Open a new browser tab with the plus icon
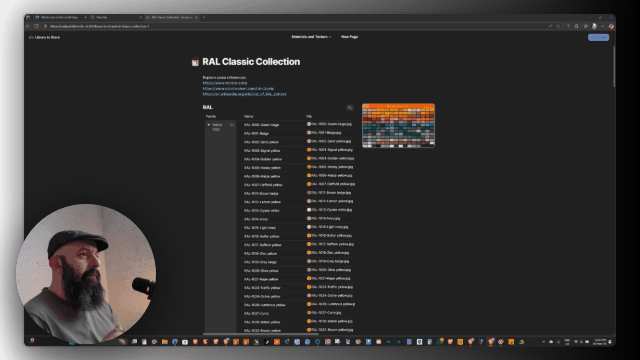This screenshot has width=640, height=360. [204, 18]
